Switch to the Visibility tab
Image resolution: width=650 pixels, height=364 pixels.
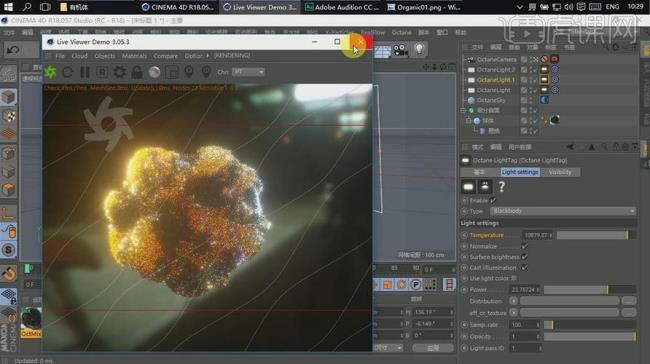tap(560, 172)
